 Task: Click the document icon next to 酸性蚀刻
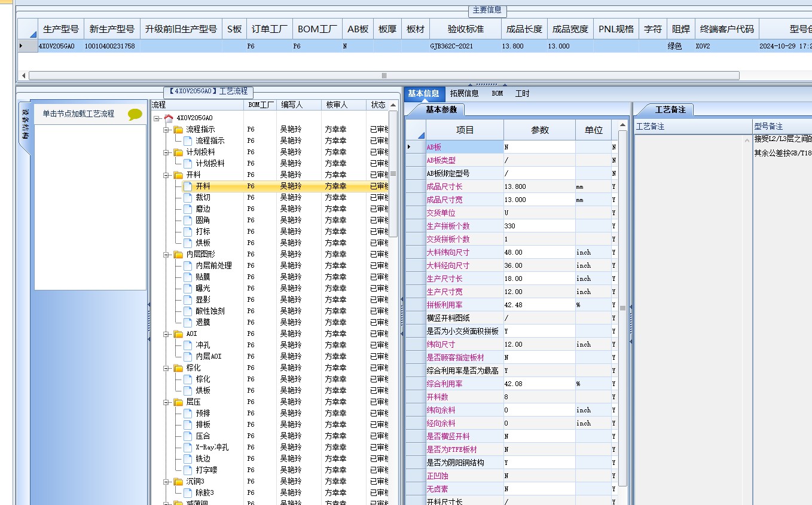tap(188, 311)
